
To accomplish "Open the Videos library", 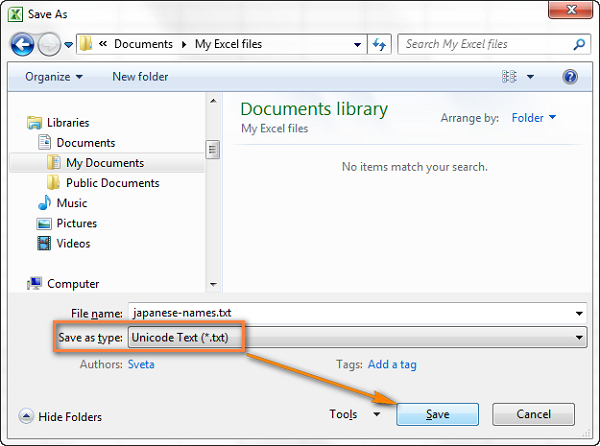I will [73, 243].
